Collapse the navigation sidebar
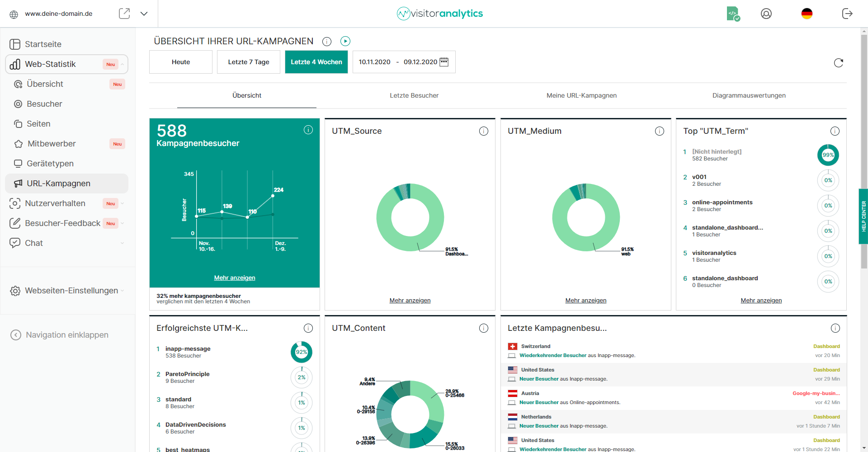 pyautogui.click(x=60, y=335)
